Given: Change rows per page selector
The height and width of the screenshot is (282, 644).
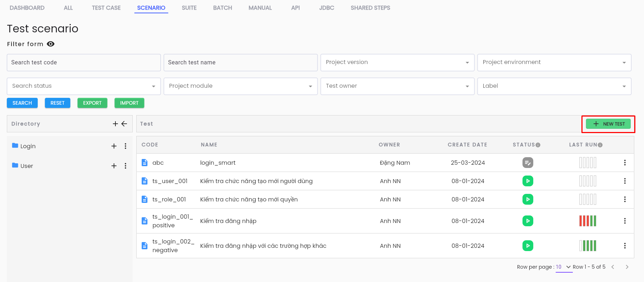Looking at the screenshot, I should [x=563, y=267].
